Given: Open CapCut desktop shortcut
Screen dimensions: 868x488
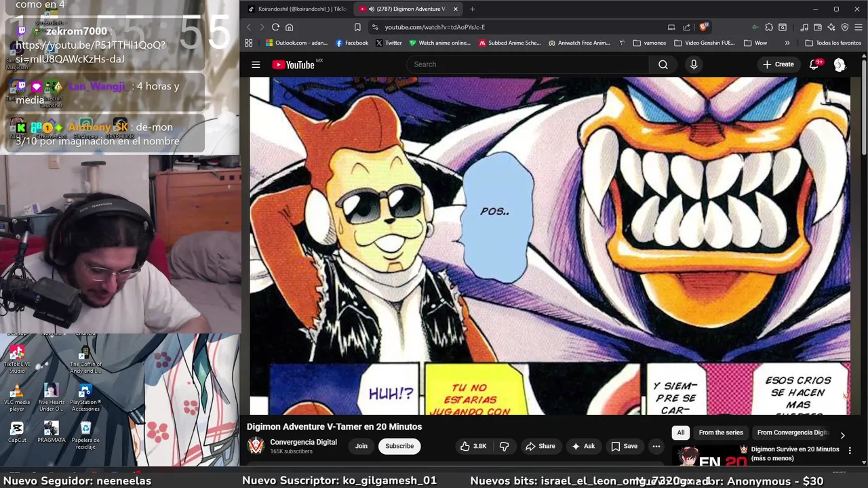Looking at the screenshot, I should pyautogui.click(x=17, y=432).
